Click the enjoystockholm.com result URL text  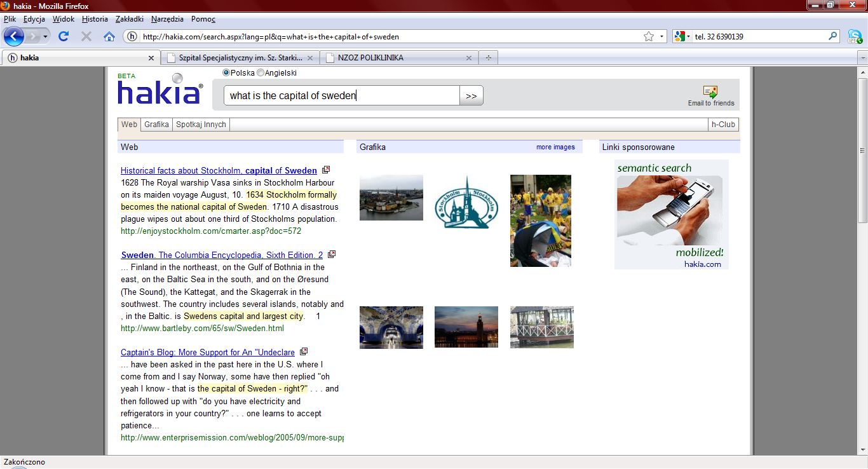click(x=211, y=231)
